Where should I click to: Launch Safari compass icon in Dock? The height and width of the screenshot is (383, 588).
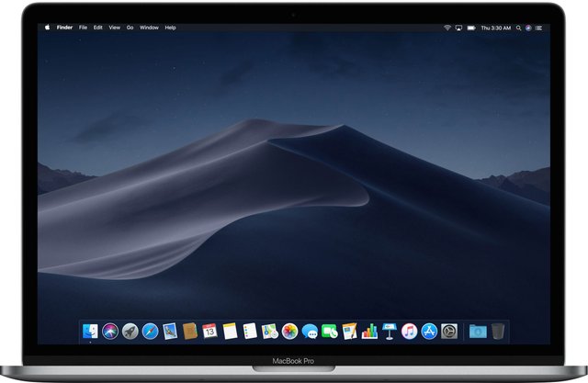point(150,331)
